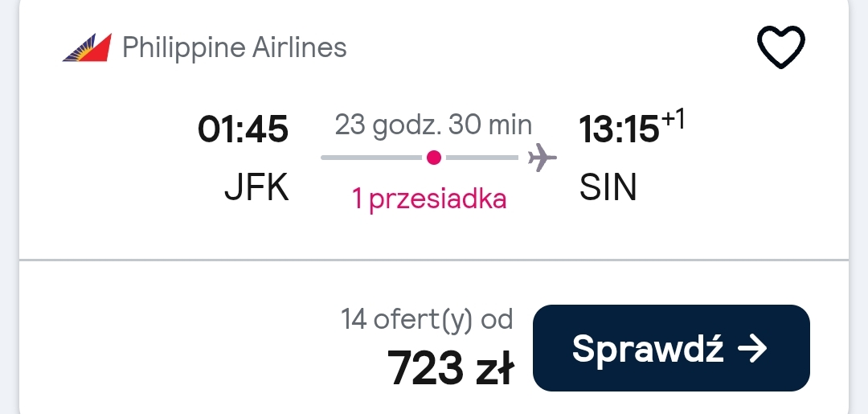868x414 pixels.
Task: Click the 23 godz. 30 min duration
Action: (x=433, y=125)
